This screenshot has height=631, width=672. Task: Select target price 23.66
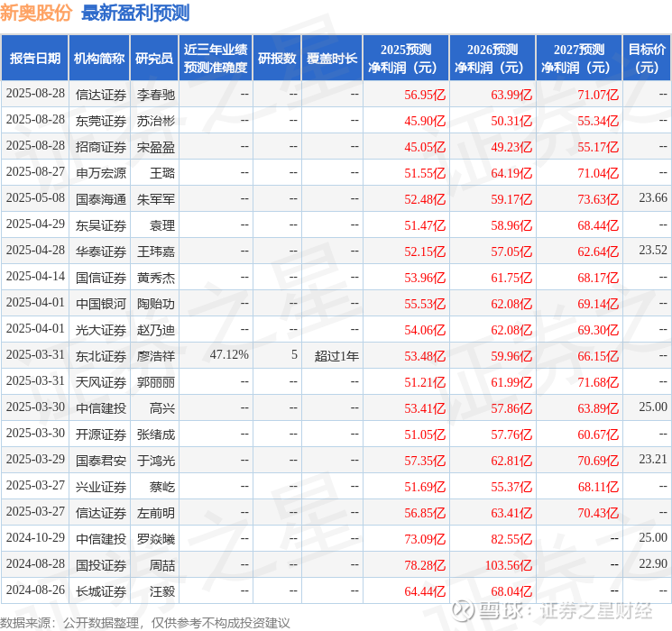pos(653,198)
